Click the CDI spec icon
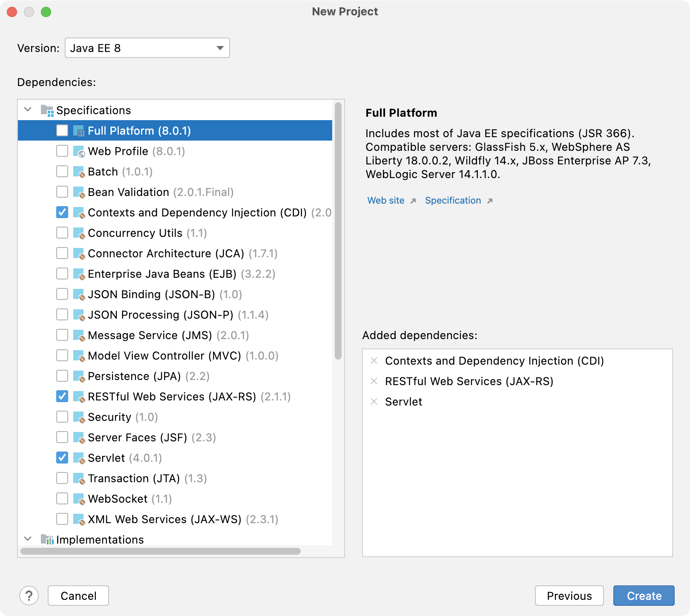690x616 pixels. coord(79,213)
